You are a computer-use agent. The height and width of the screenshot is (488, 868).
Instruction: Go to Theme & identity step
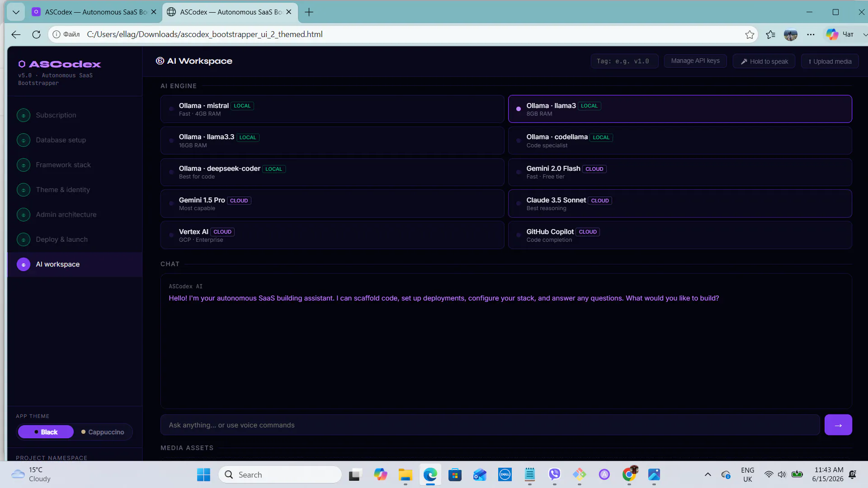(75, 190)
